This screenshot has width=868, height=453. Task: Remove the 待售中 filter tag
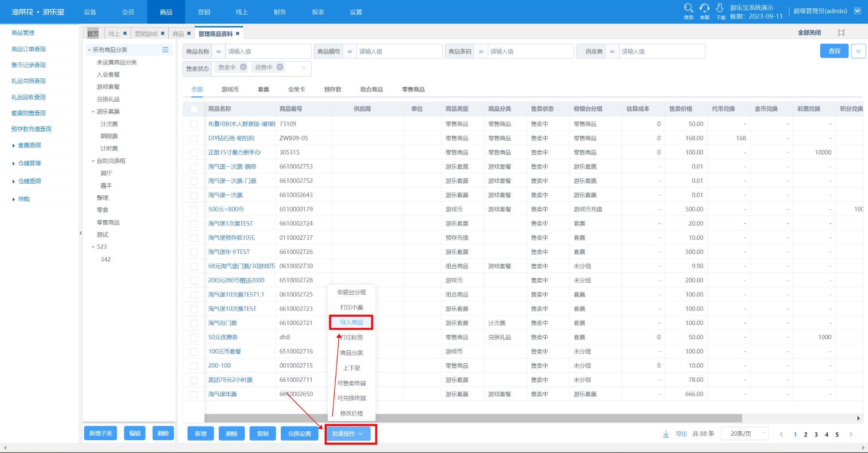pos(280,67)
